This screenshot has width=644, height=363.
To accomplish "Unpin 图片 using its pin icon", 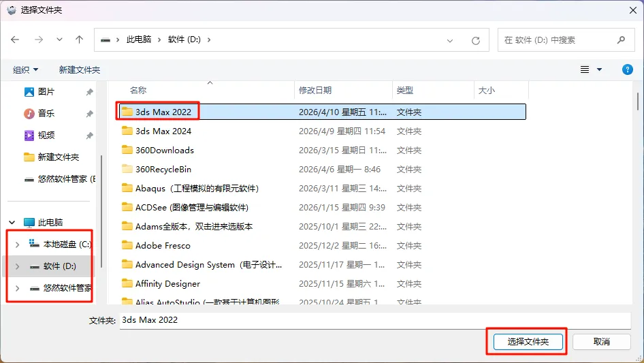I will point(89,92).
